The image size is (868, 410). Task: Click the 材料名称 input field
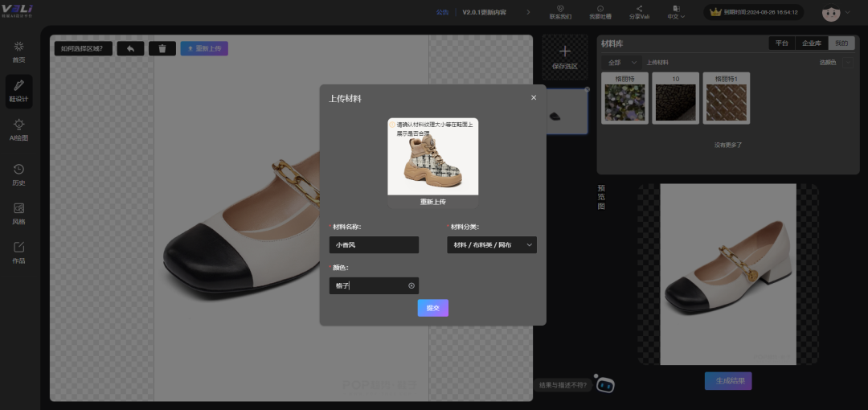click(374, 245)
